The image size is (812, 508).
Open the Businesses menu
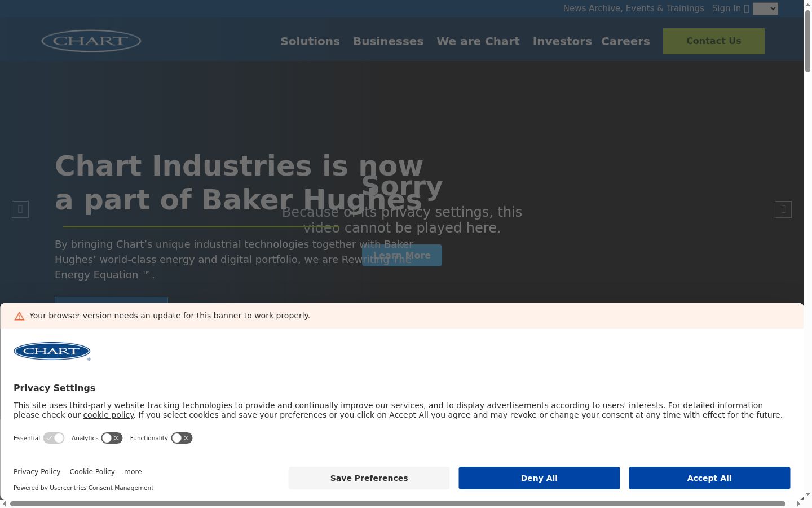point(388,41)
